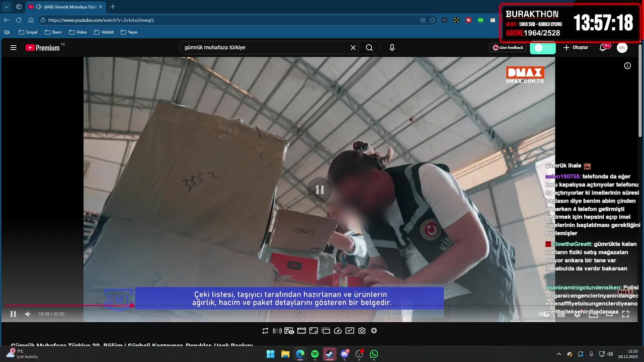Click the 10:38 / 52:55 time display
The height and width of the screenshot is (362, 644).
[51, 314]
